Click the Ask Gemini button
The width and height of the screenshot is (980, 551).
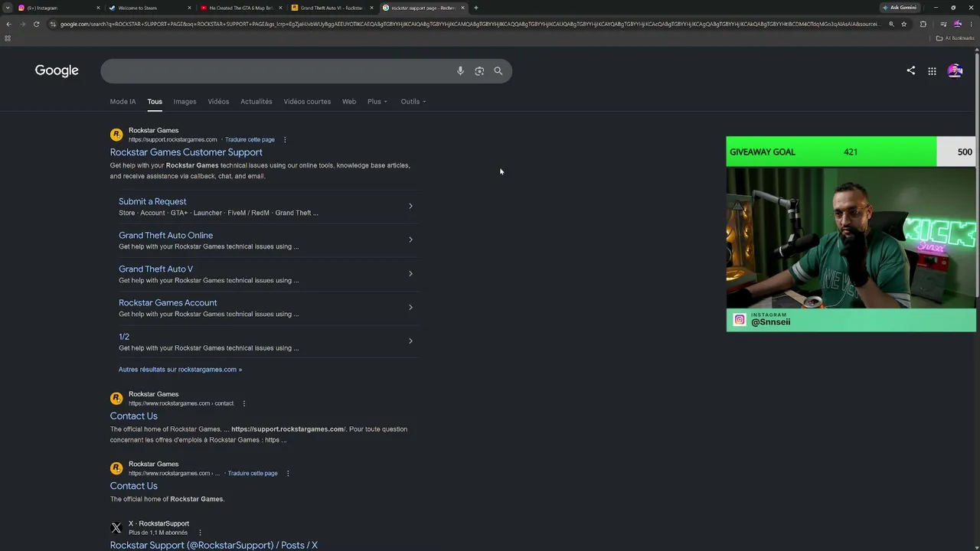[900, 8]
